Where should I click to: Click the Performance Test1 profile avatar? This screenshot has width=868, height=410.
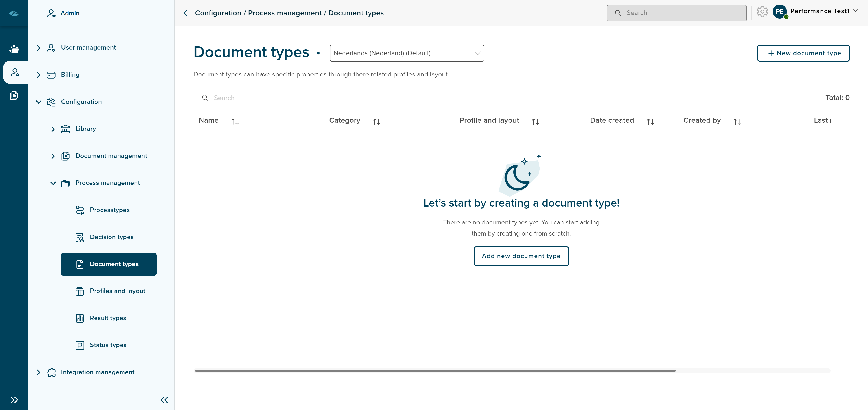[x=780, y=11]
